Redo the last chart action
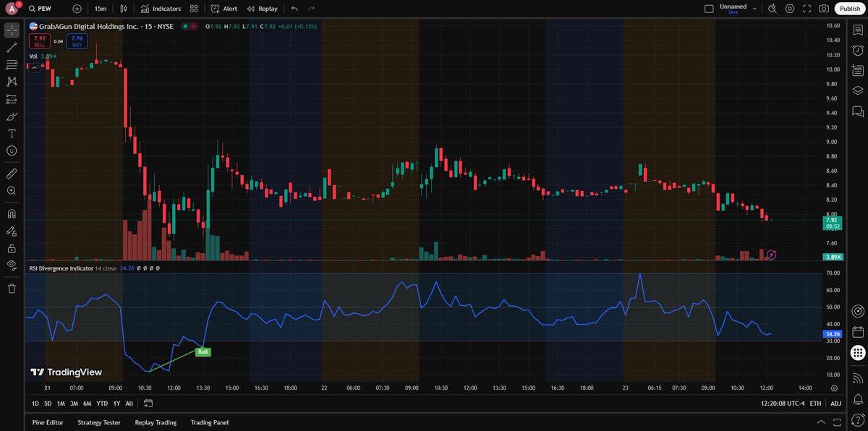 click(x=312, y=9)
